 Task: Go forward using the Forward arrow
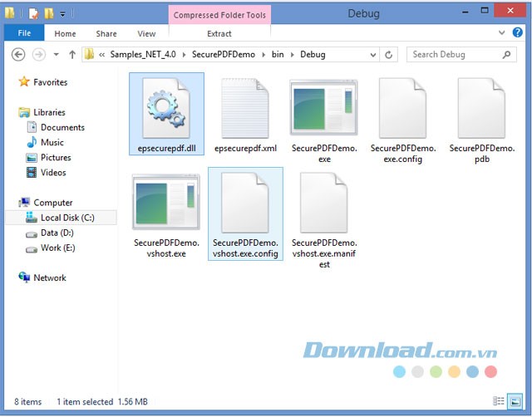pos(39,55)
